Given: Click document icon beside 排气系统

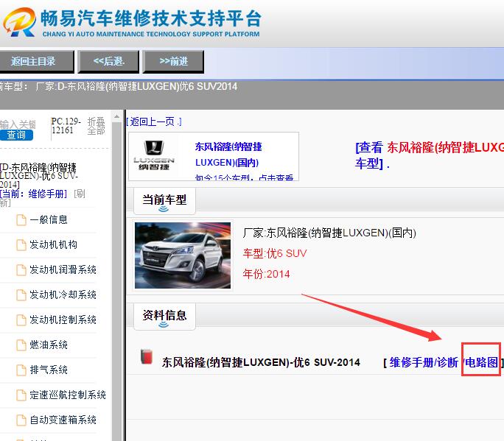Looking at the screenshot, I should coord(21,370).
